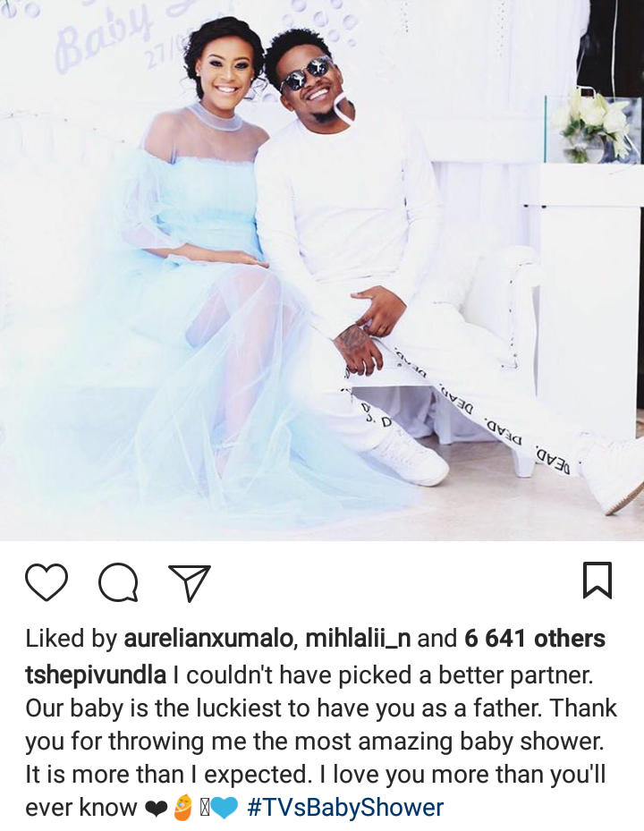The width and height of the screenshot is (644, 831).
Task: Tap the white flower vase in photo
Action: 594,127
